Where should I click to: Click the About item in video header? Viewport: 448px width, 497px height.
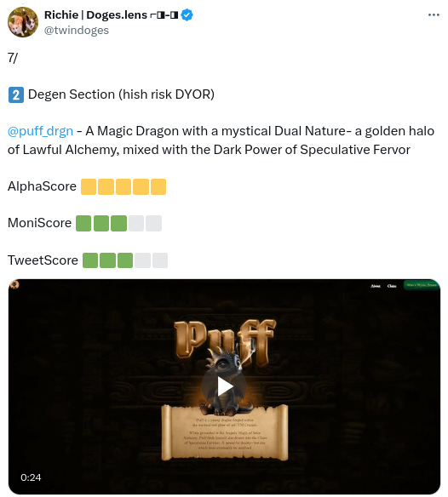376,286
